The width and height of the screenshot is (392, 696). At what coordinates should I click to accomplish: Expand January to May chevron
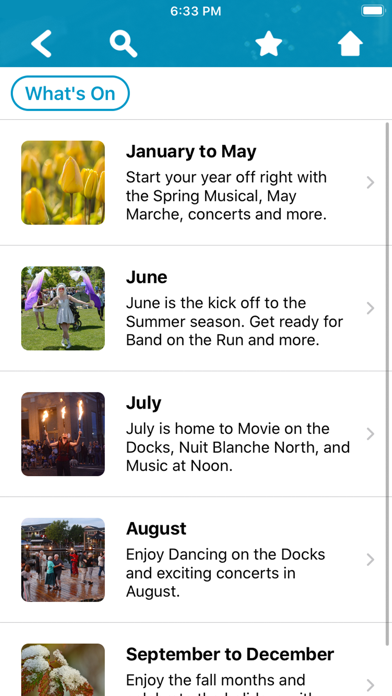(x=370, y=182)
